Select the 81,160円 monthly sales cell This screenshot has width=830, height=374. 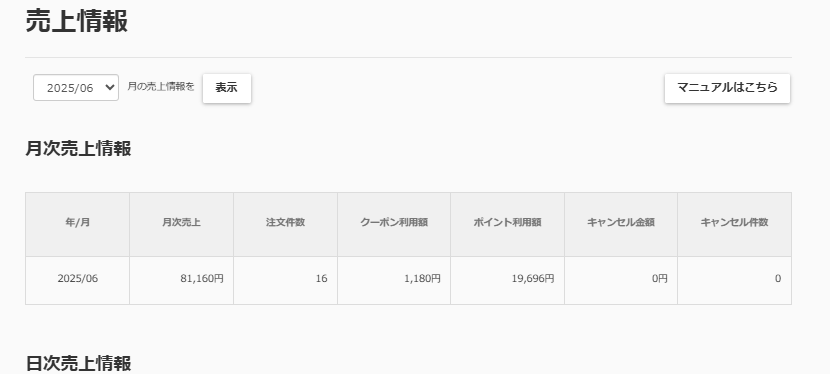point(182,280)
